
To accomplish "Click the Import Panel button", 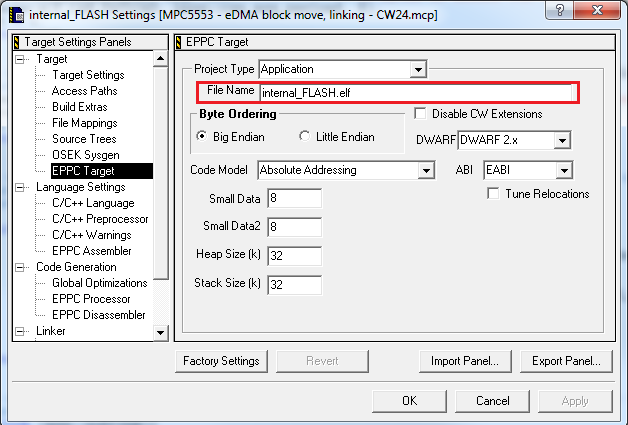I will click(465, 361).
